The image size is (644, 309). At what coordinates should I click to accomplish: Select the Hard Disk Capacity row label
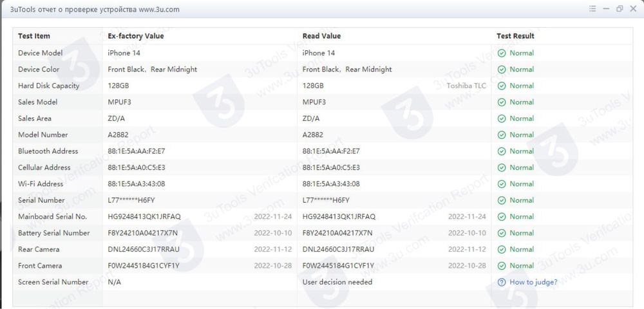(48, 86)
